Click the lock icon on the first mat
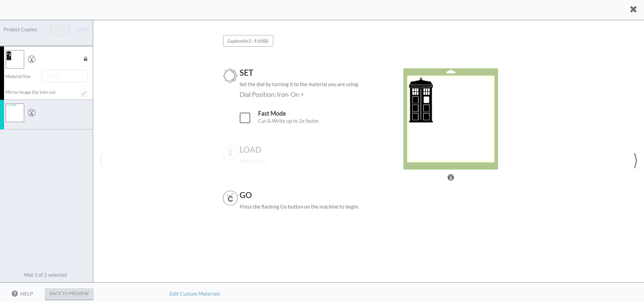Screen dimensions: 644x302 [x=85, y=59]
